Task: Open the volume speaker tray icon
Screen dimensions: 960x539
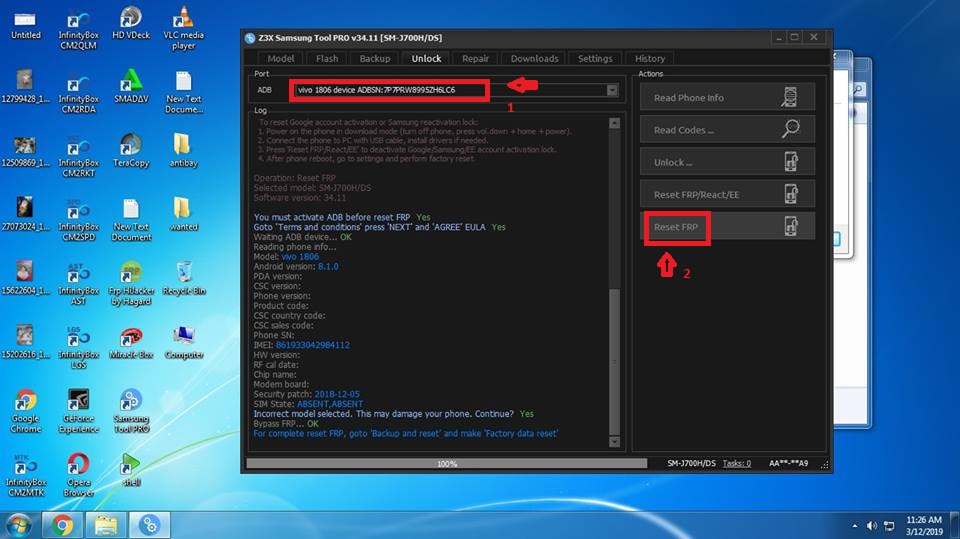Action: 871,526
